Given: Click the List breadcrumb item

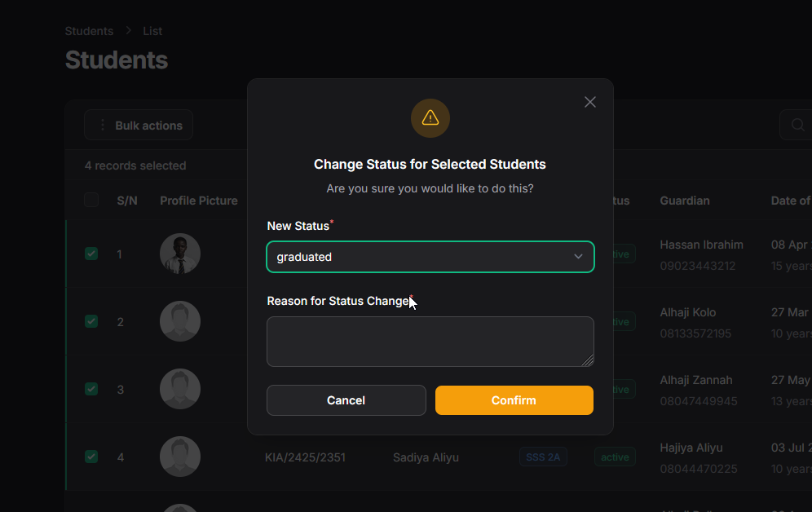Looking at the screenshot, I should (x=152, y=31).
